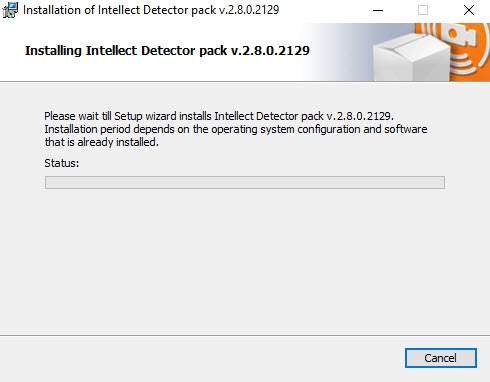490x382 pixels.
Task: Click the 'Installation period depends' text line
Action: coord(236,129)
